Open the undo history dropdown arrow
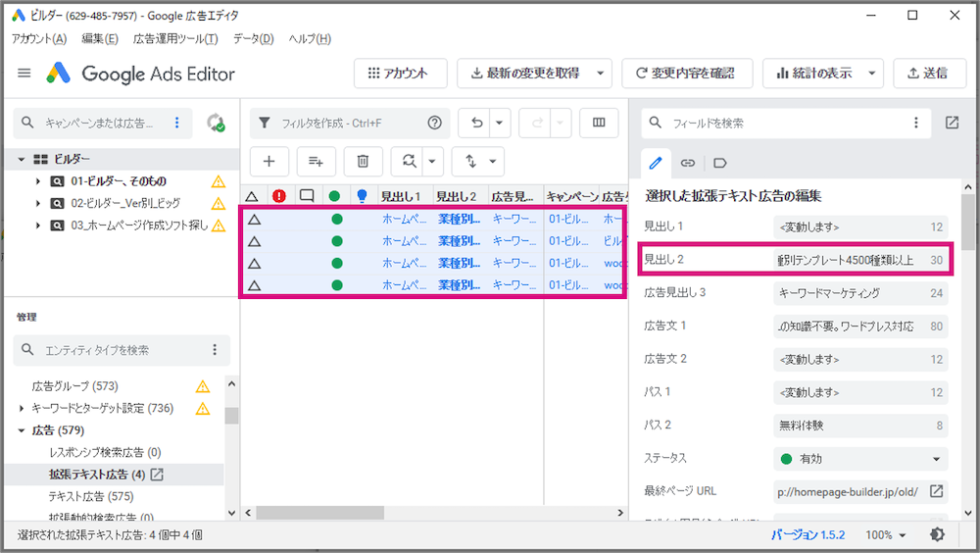 pos(500,123)
